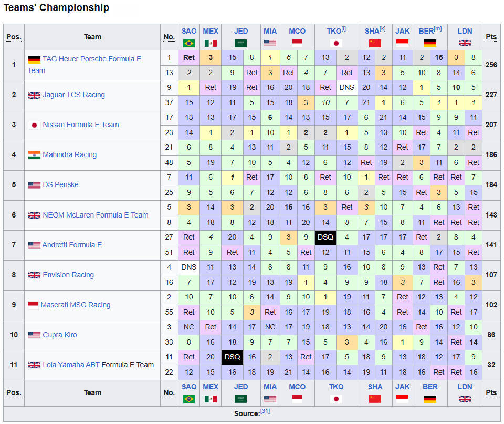504x424 pixels.
Task: Click Brazil flag under SAO in top header
Action: point(188,43)
